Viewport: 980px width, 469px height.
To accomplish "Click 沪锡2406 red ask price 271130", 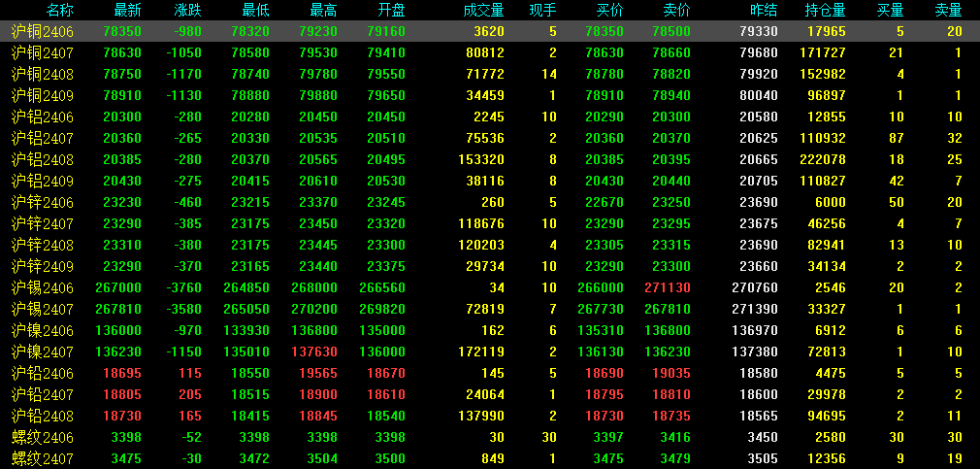I will coord(668,287).
